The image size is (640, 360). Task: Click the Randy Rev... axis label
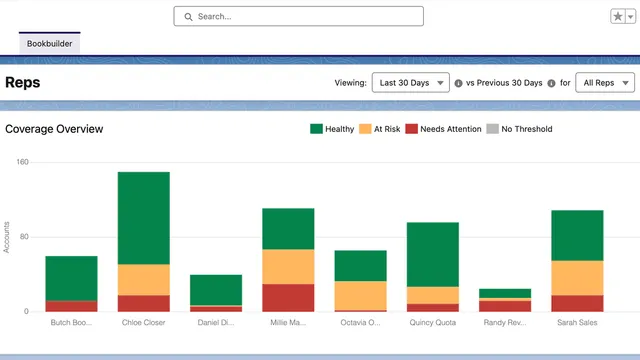pos(505,322)
